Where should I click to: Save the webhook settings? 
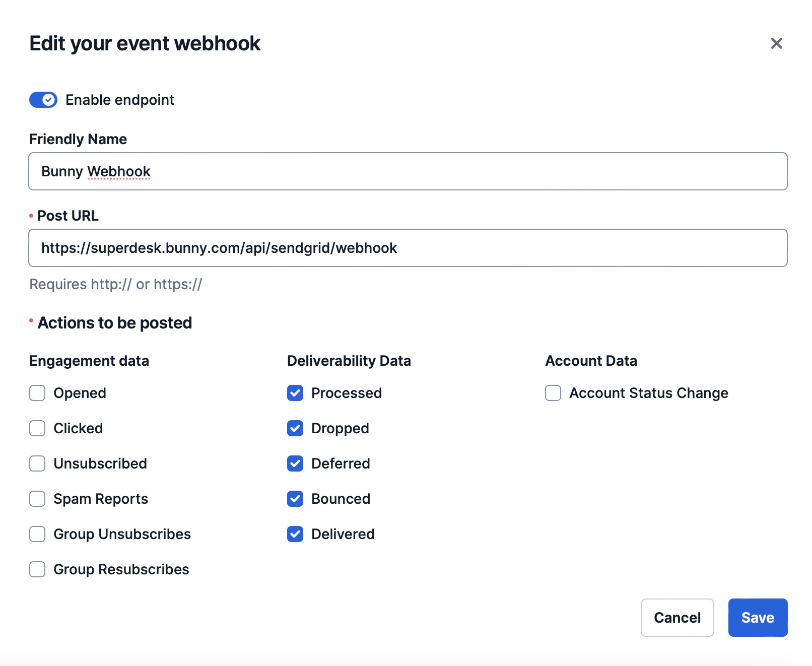758,618
